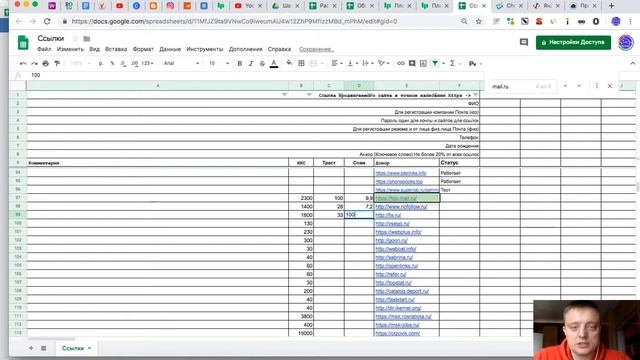Click the formula bar showing 100
Screen dimensions: 640x360
coord(253,75)
